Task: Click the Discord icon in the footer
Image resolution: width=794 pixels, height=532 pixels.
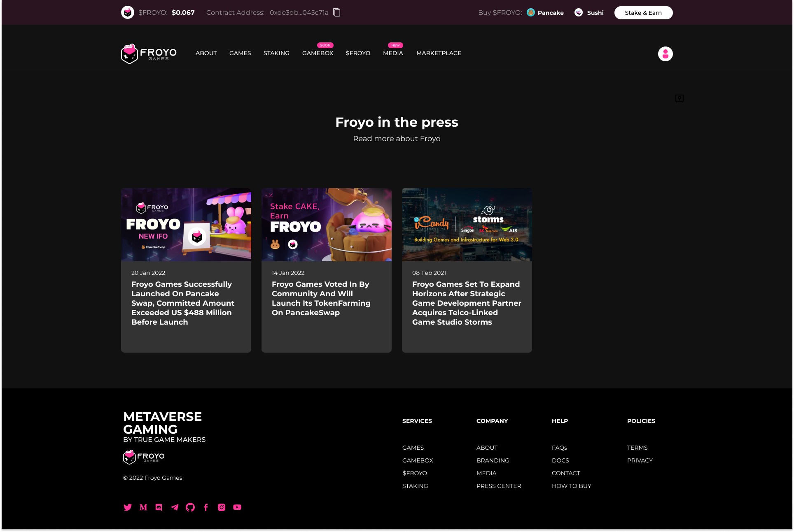Action: [x=159, y=507]
